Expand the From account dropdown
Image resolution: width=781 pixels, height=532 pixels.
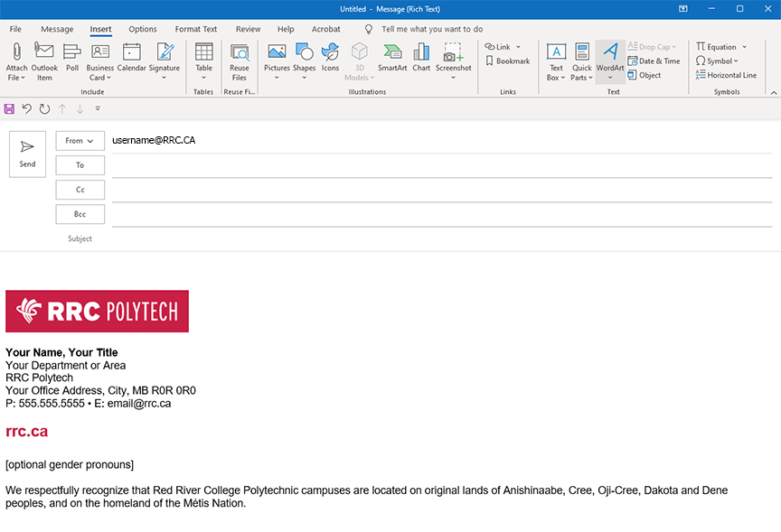coord(80,141)
